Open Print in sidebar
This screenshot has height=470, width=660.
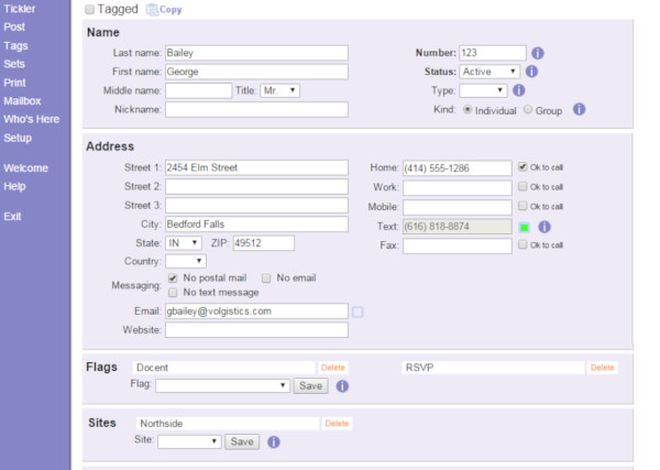coord(15,82)
